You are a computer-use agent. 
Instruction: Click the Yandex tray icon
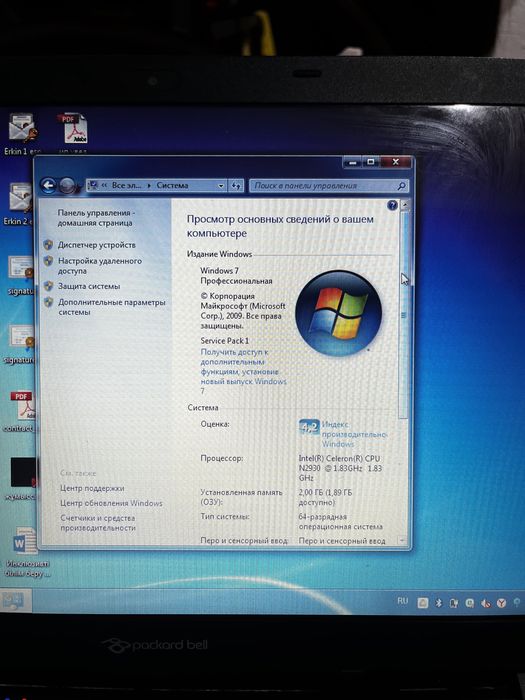coord(501,603)
